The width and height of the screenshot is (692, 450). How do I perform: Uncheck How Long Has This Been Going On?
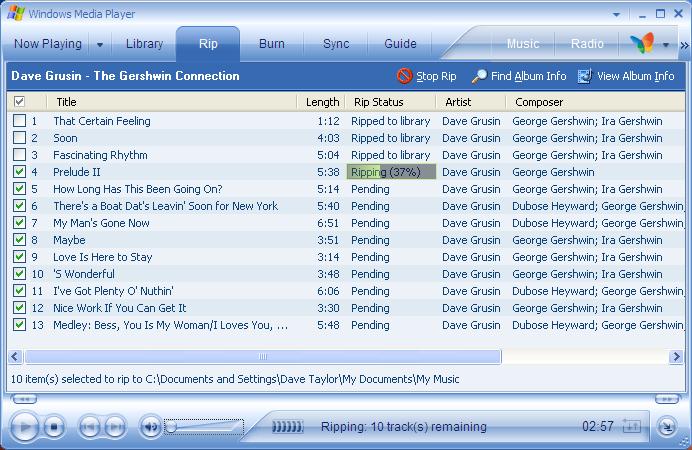(x=19, y=188)
